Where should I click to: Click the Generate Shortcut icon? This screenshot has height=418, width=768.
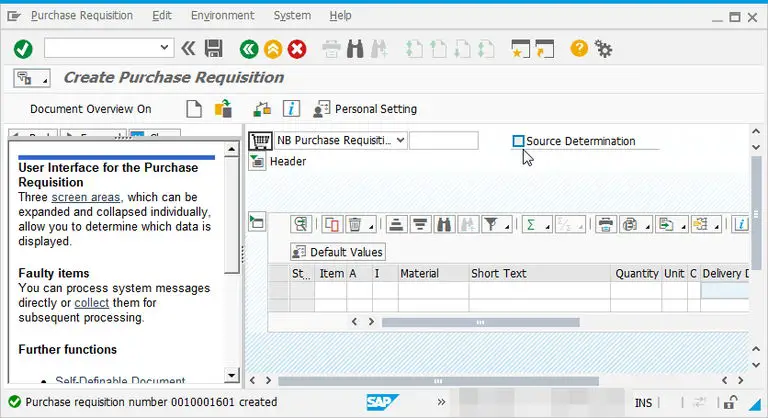[x=545, y=49]
